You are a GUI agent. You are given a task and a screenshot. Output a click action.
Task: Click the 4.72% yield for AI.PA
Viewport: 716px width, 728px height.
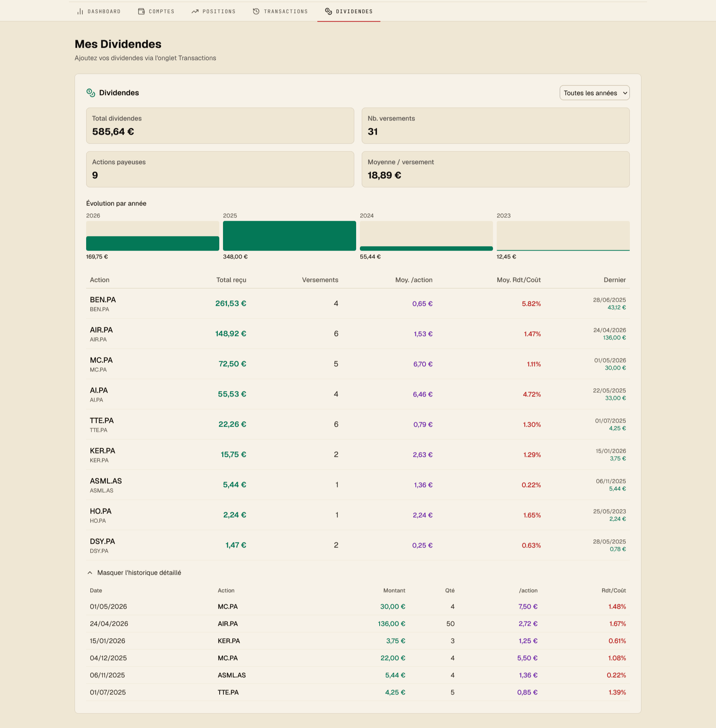coord(532,395)
